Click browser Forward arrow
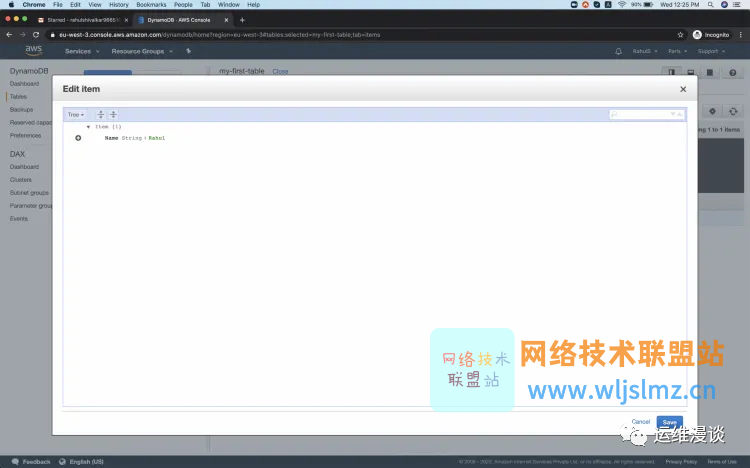Image resolution: width=750 pixels, height=468 pixels. (22, 34)
